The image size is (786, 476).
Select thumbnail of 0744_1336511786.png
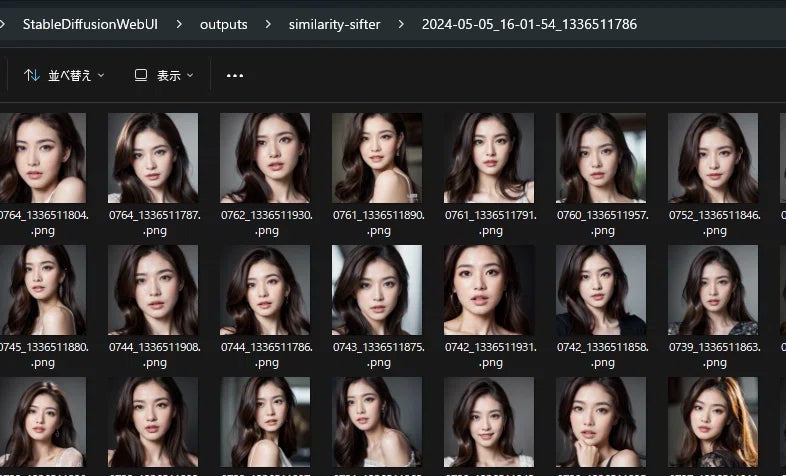tap(265, 290)
